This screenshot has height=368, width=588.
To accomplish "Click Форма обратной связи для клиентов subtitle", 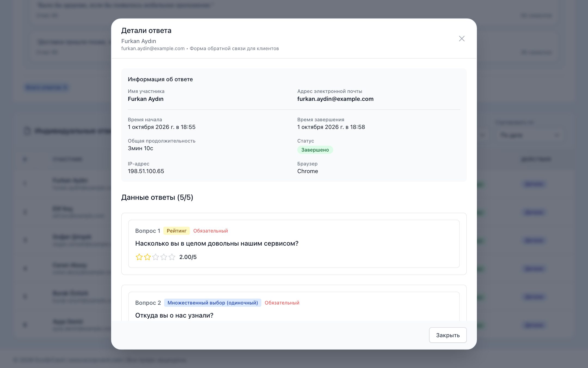I will (234, 49).
